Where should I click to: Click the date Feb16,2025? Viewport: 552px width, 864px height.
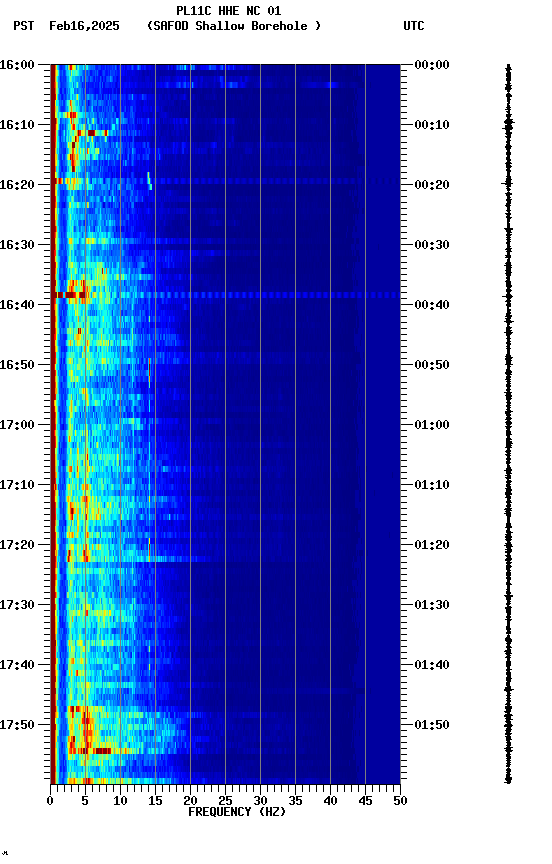[84, 26]
